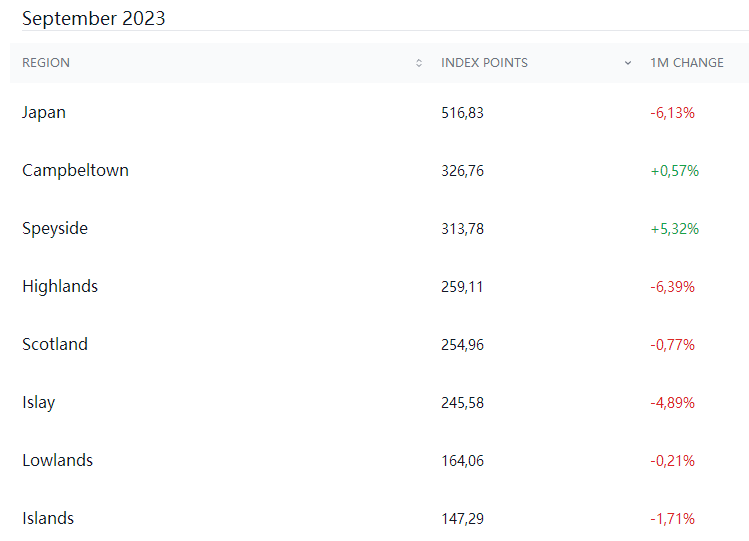Select the Highlands region name
Image resolution: width=749 pixels, height=541 pixels.
[x=60, y=287]
